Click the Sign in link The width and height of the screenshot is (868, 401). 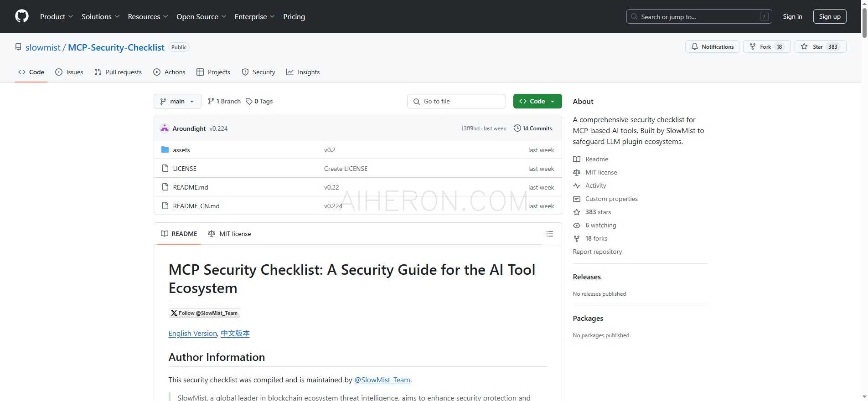point(792,16)
